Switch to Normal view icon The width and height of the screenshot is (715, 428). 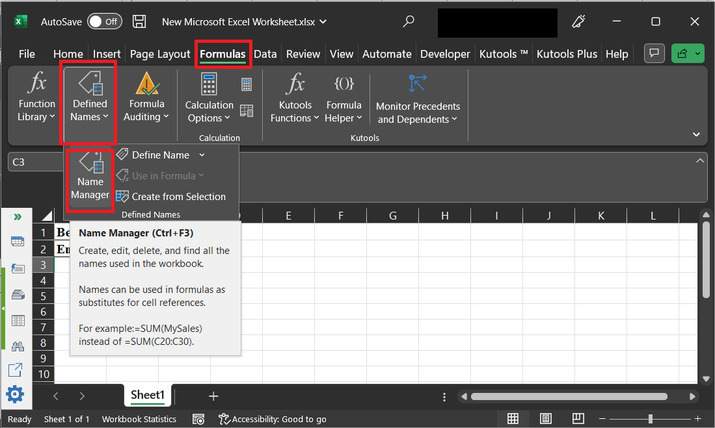tap(513, 418)
